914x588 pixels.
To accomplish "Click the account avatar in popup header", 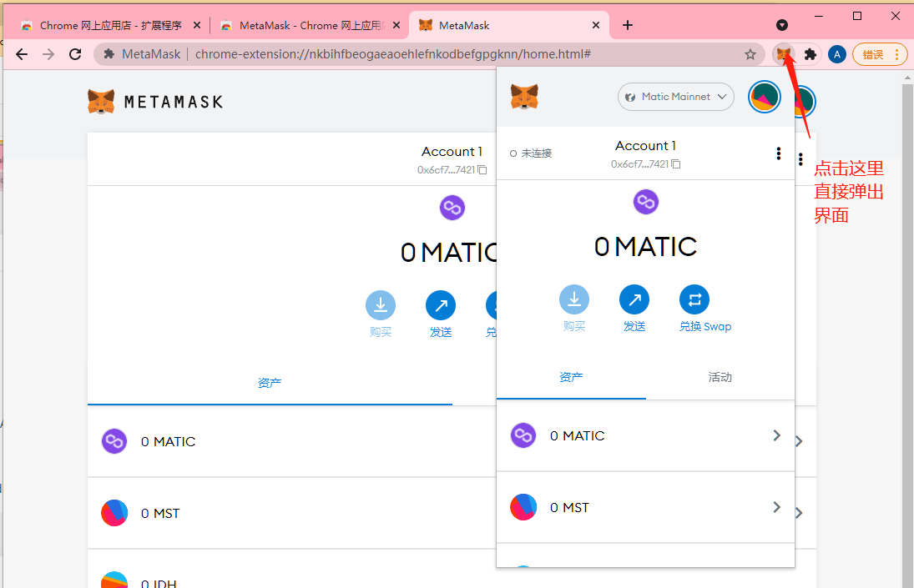I will (764, 97).
